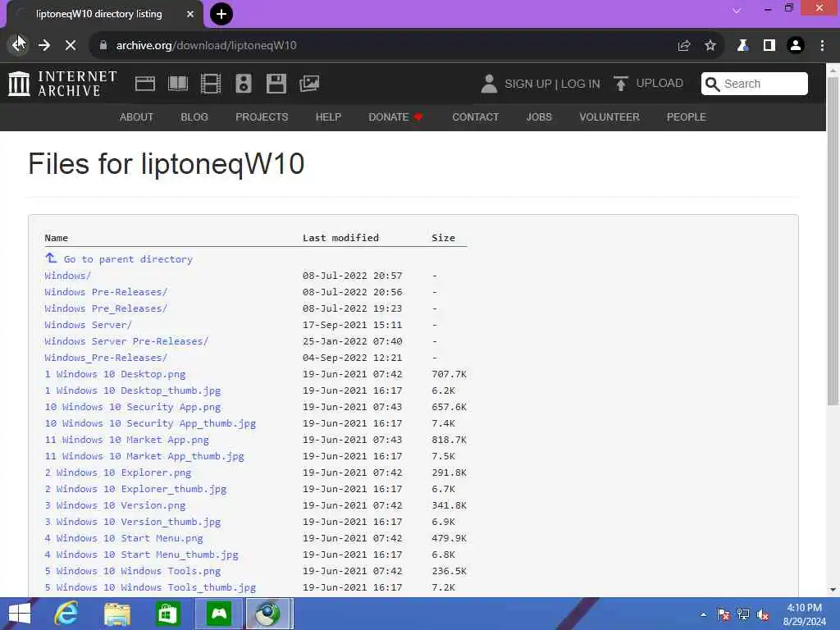Click Go to parent directory link
This screenshot has height=630, width=840.
(x=128, y=259)
